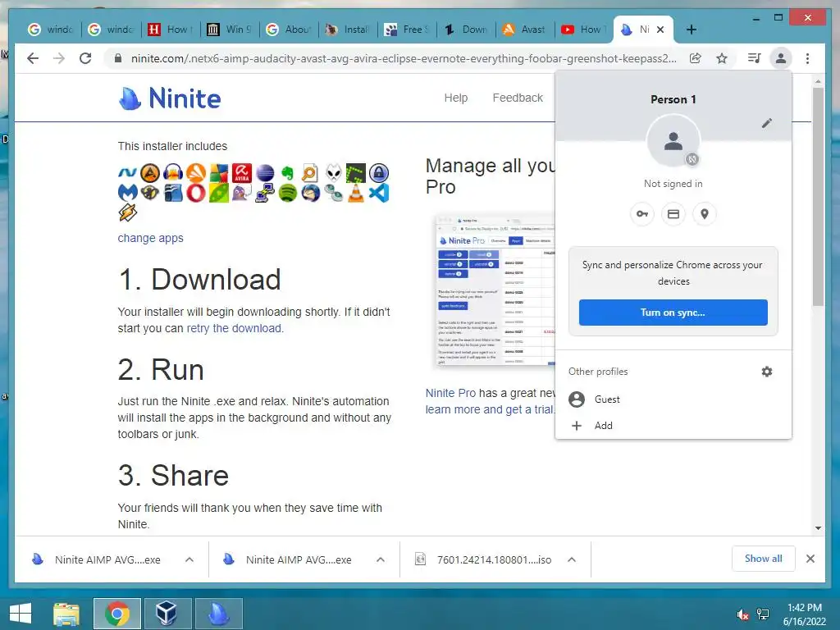The image size is (840, 630).
Task: Expand options for second Ninite AIMP AVG download
Action: (x=381, y=559)
